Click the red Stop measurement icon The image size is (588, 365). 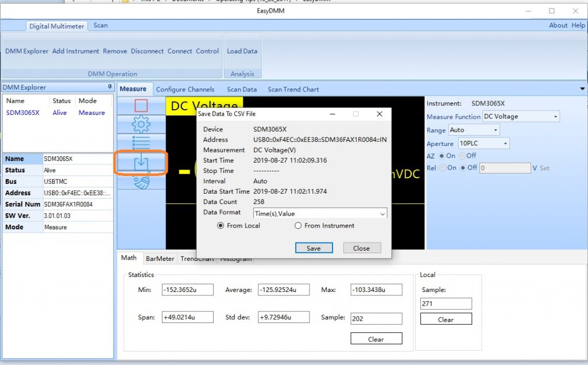[141, 106]
